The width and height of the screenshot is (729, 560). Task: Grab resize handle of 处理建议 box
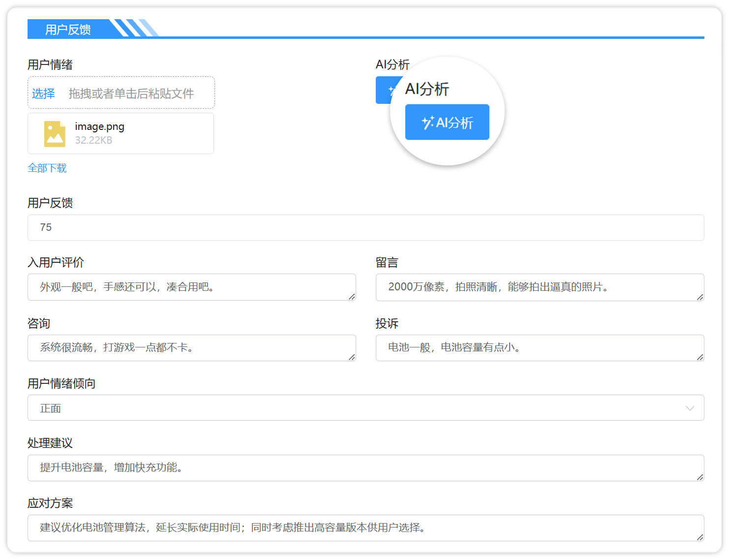coord(700,477)
